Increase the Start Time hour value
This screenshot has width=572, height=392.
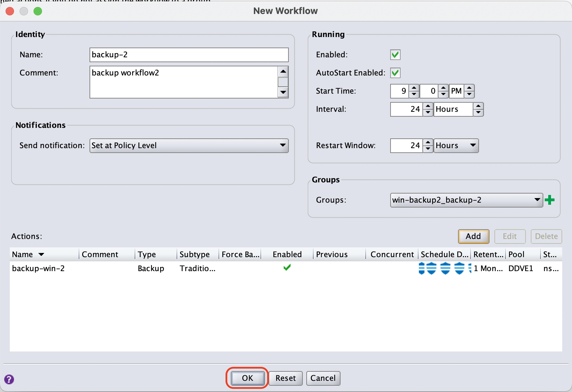[x=414, y=88]
